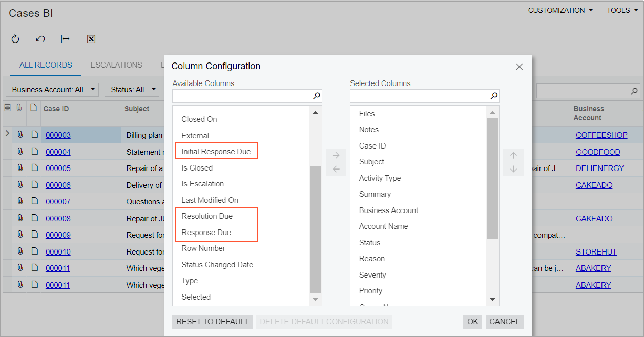The image size is (644, 337).
Task: Click the Fit to Screen icon
Action: coord(66,39)
